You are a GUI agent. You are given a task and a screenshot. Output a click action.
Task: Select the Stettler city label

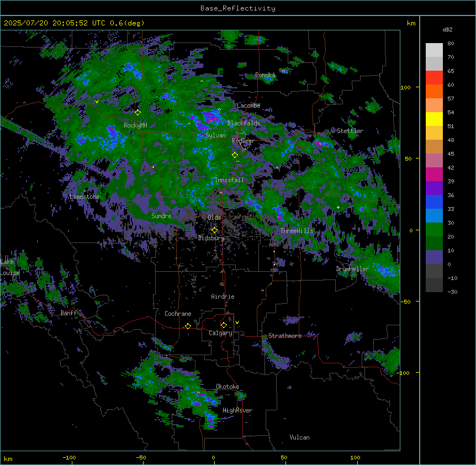pyautogui.click(x=350, y=131)
